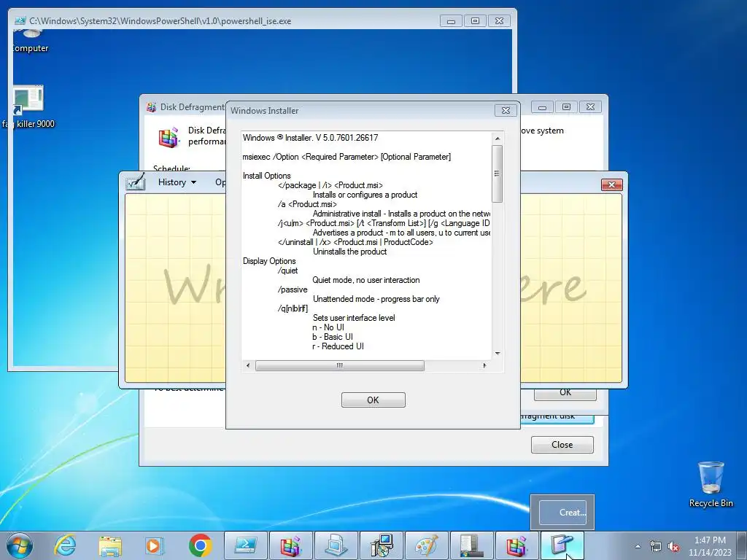Image resolution: width=747 pixels, height=560 pixels.
Task: Maximize the Disk Defragmenter window
Action: [x=566, y=107]
